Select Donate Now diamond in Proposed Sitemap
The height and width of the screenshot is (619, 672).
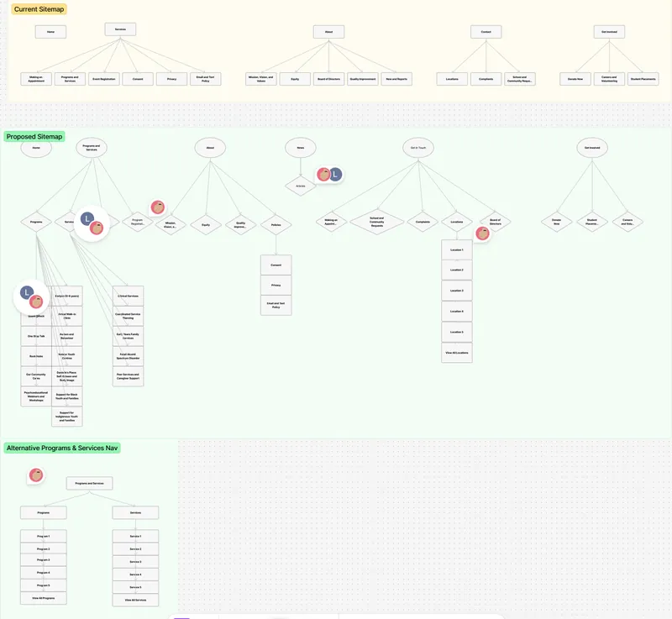coord(556,222)
